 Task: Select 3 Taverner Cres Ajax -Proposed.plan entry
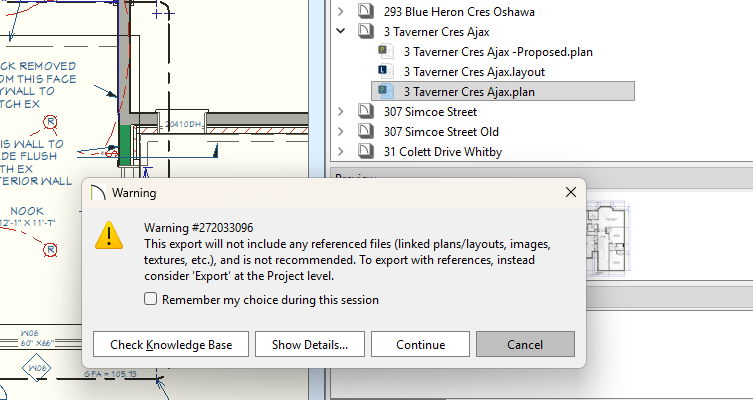point(498,51)
